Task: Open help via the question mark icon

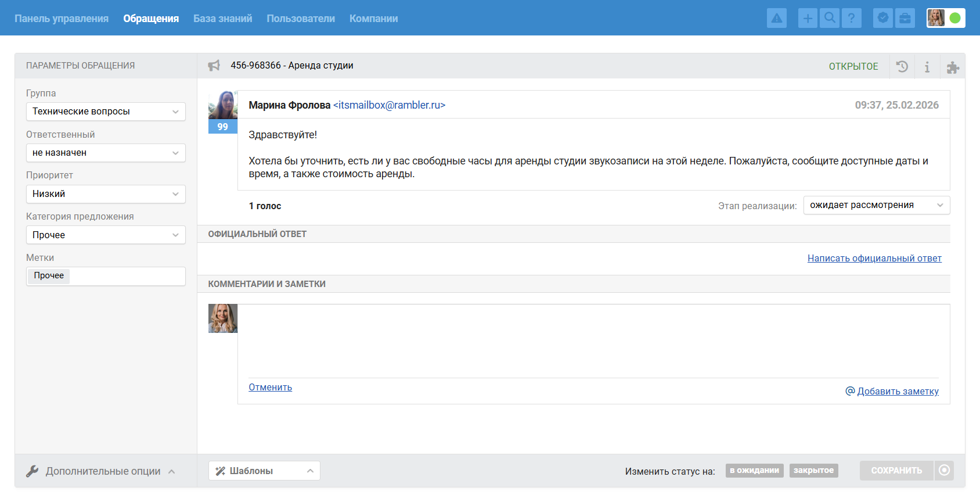Action: click(851, 19)
